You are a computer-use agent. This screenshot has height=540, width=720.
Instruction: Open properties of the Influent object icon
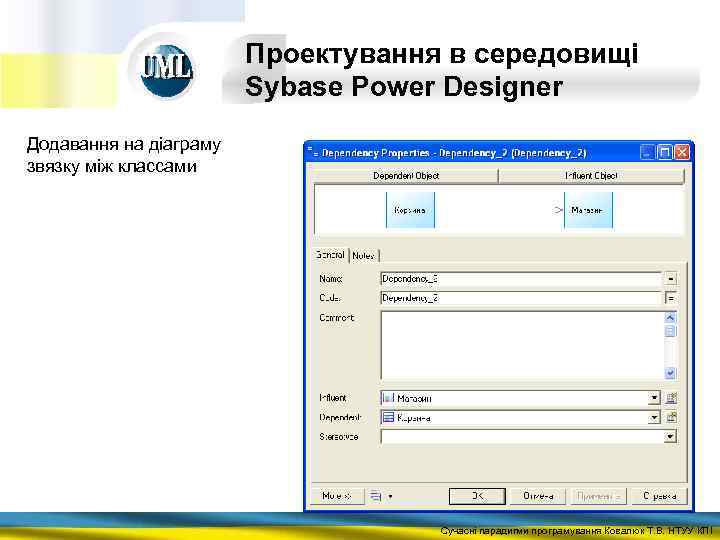click(x=671, y=398)
